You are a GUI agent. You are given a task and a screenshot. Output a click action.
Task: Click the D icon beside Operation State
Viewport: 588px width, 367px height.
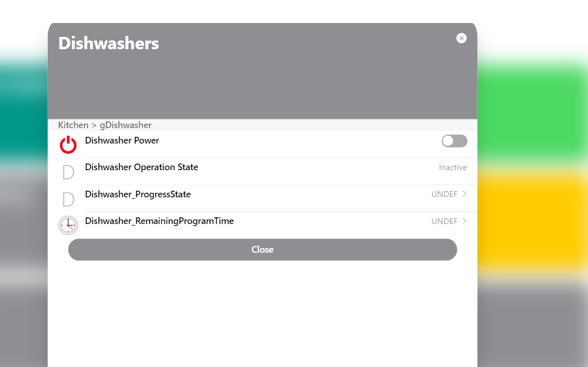(68, 172)
